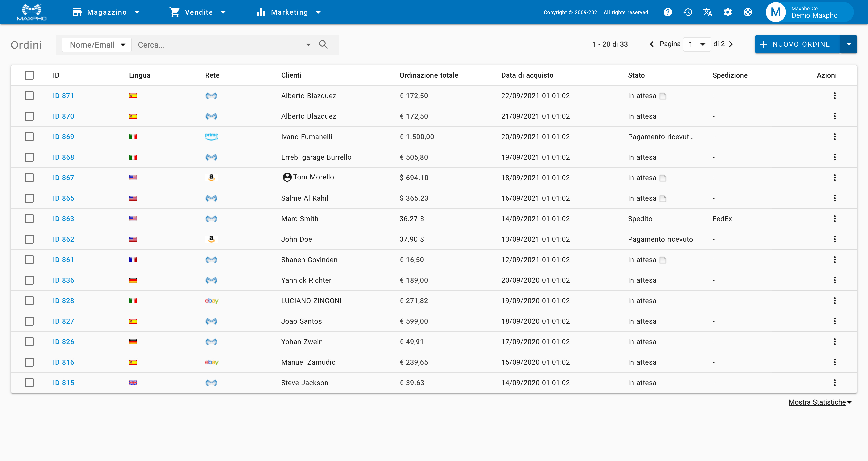Click the language translation icon

(x=708, y=12)
